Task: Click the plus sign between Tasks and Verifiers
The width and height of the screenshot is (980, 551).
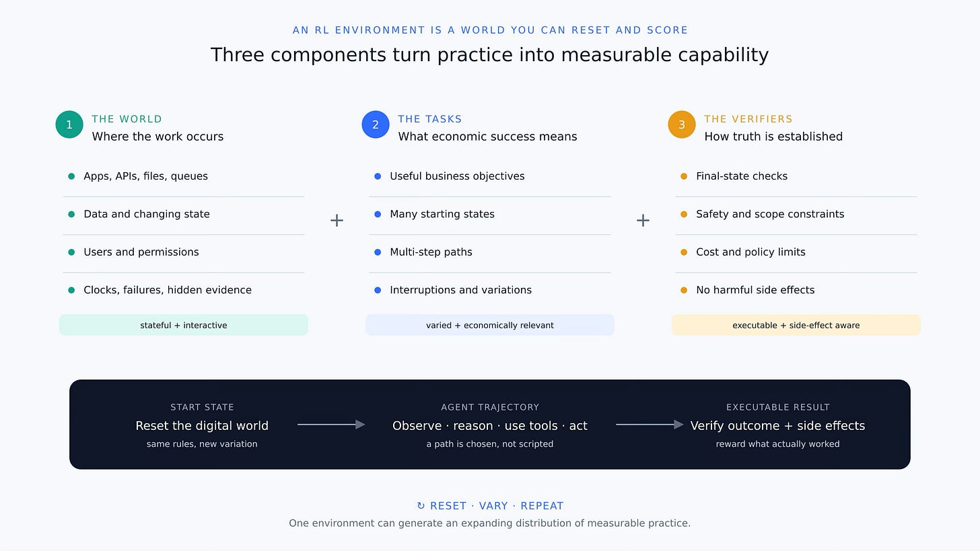Action: point(643,220)
